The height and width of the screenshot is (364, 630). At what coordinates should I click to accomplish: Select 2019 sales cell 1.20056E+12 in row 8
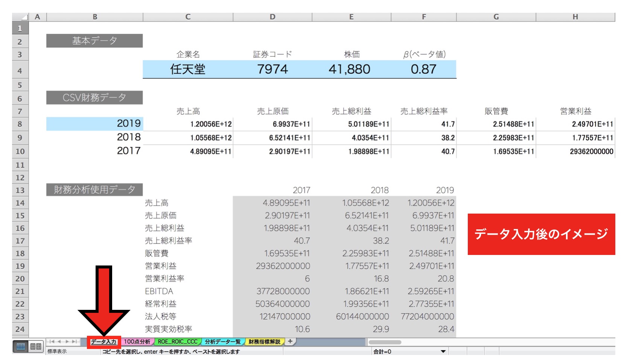coord(188,124)
